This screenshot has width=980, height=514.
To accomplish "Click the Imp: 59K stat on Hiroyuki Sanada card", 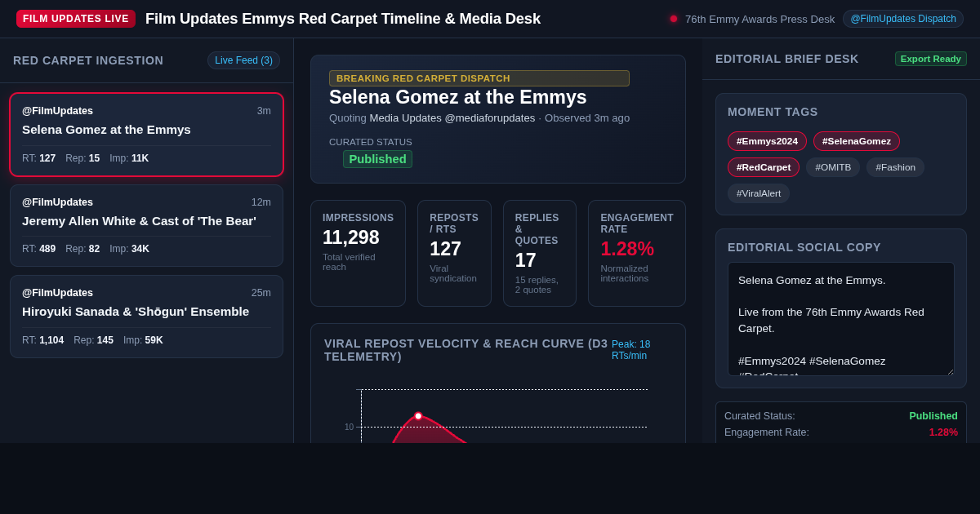I will click(143, 340).
